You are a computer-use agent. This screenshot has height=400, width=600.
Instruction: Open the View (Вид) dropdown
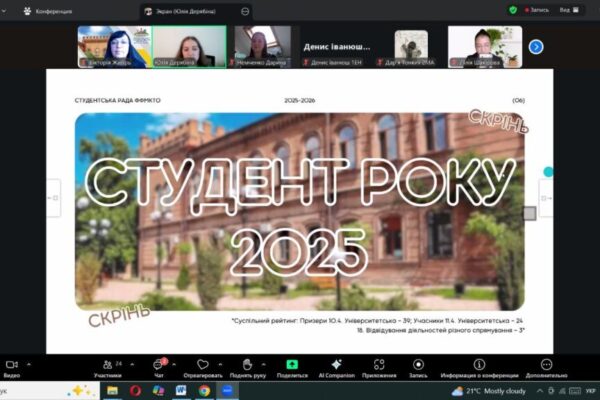point(568,10)
